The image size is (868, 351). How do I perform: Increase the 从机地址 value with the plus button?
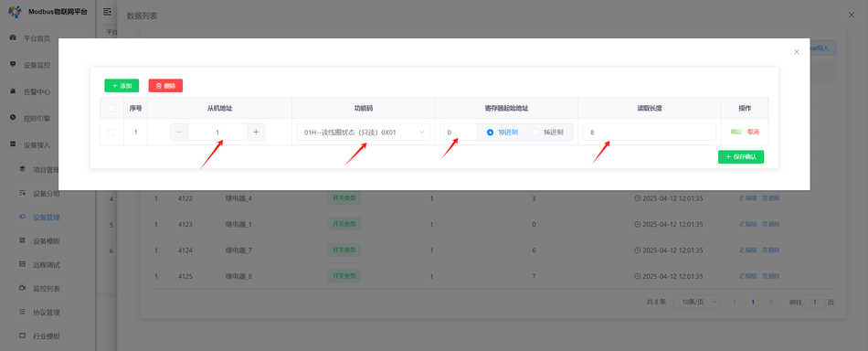click(x=256, y=133)
